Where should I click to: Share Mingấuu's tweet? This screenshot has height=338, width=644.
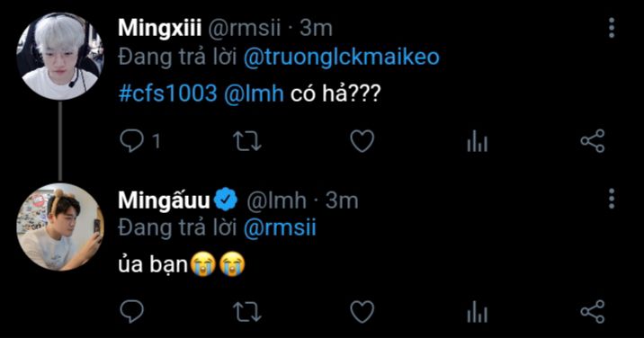[592, 311]
